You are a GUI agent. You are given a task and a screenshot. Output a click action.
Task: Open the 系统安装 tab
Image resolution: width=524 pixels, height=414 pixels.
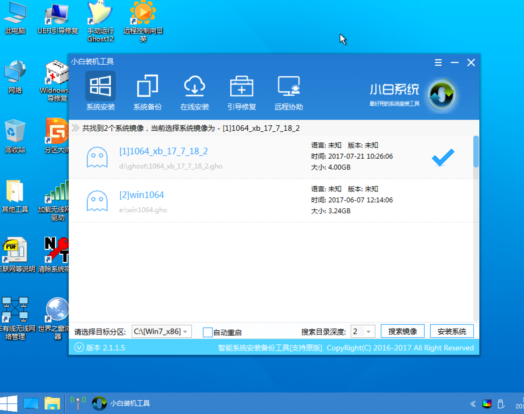pyautogui.click(x=100, y=91)
